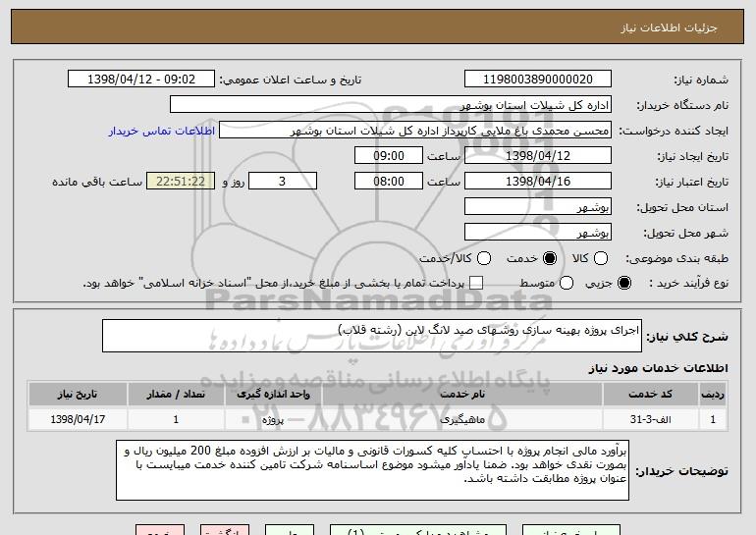The image size is (756, 535).
Task: Click the need number field 1198003890000020
Action: [x=538, y=80]
